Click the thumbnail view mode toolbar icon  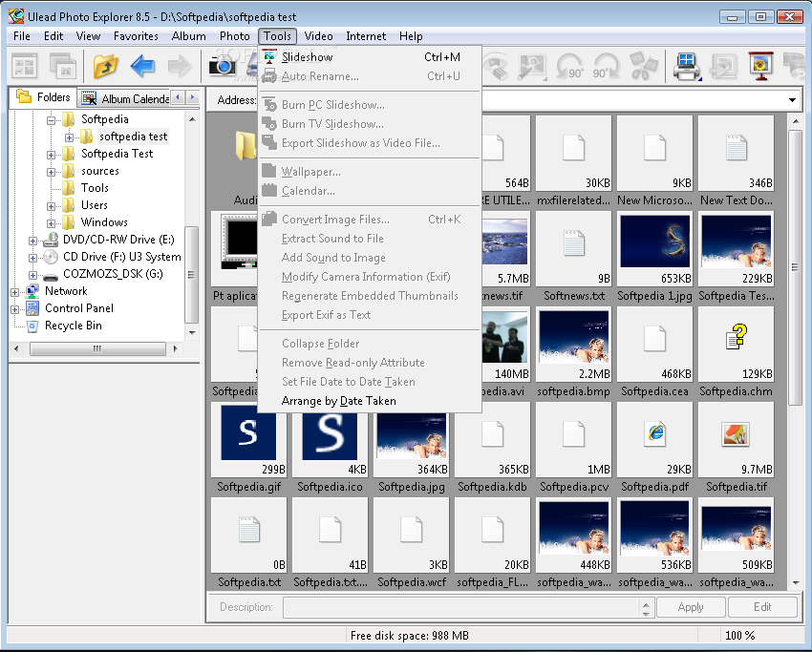24,66
